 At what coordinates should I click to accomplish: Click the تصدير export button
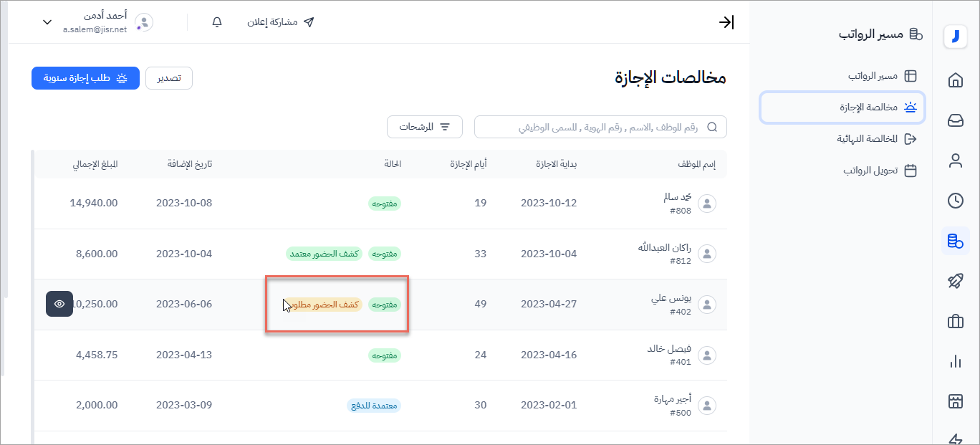coord(169,78)
